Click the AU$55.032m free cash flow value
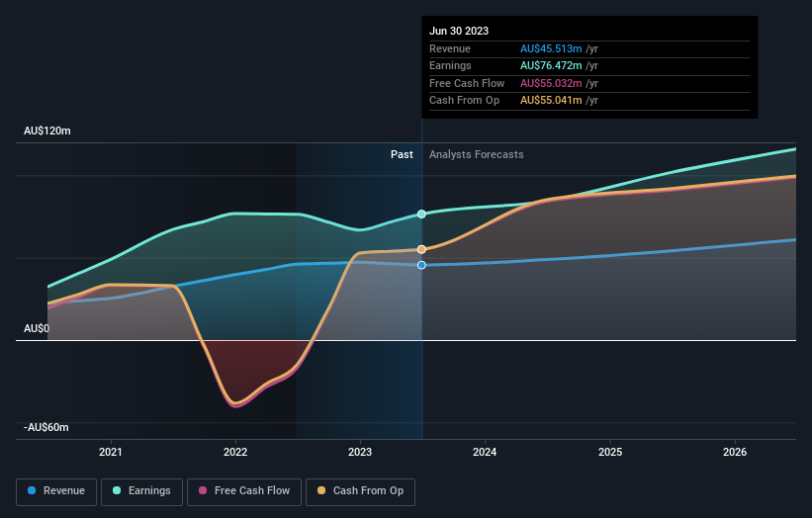This screenshot has width=812, height=518. [551, 83]
